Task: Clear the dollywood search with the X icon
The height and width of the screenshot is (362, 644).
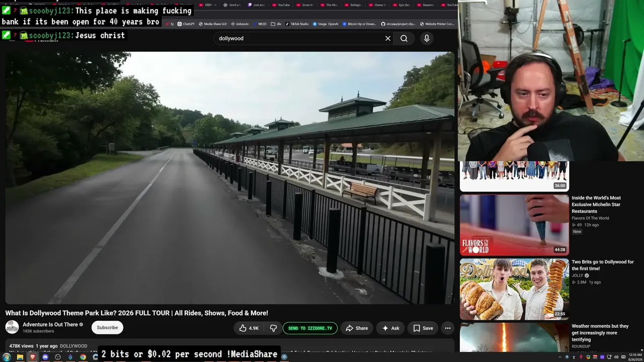Action: (388, 38)
